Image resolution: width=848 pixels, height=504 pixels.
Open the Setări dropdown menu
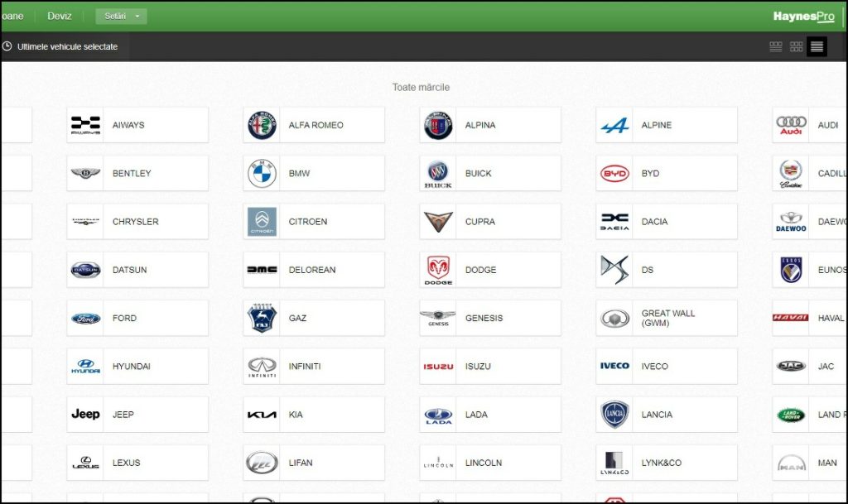121,16
